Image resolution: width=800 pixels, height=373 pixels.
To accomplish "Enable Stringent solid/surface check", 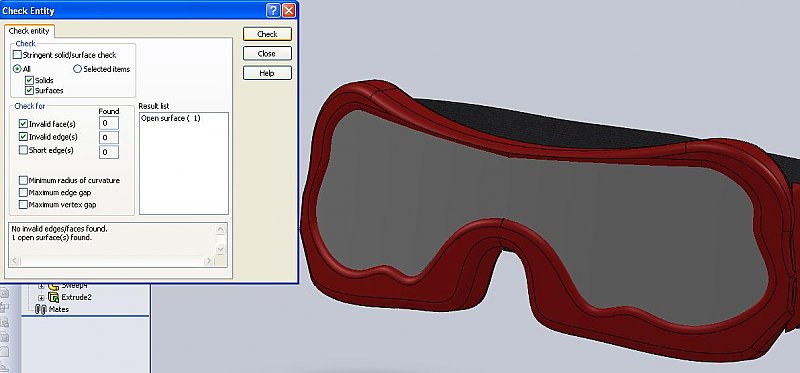I will pyautogui.click(x=17, y=55).
